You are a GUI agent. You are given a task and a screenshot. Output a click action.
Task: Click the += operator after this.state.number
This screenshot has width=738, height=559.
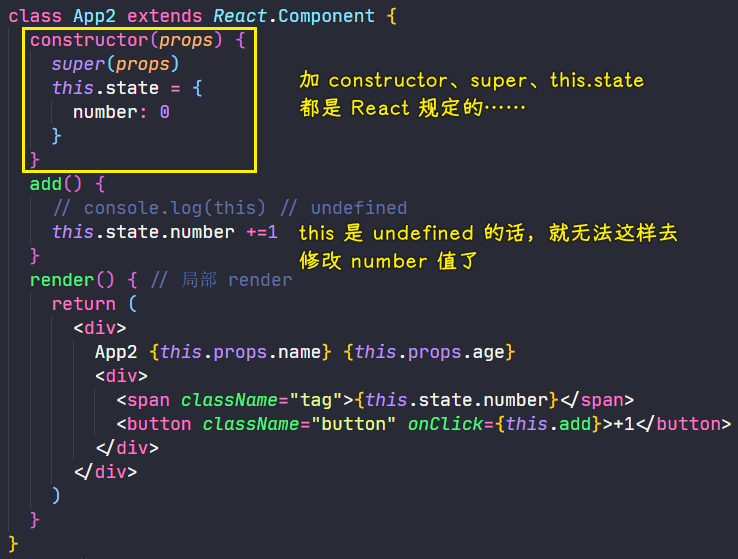(x=255, y=232)
